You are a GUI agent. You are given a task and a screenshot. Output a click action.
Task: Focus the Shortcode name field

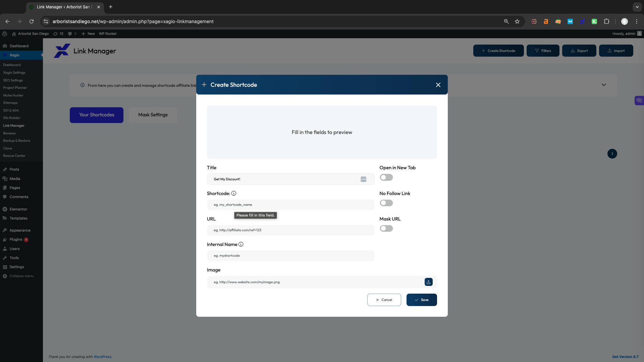point(290,204)
